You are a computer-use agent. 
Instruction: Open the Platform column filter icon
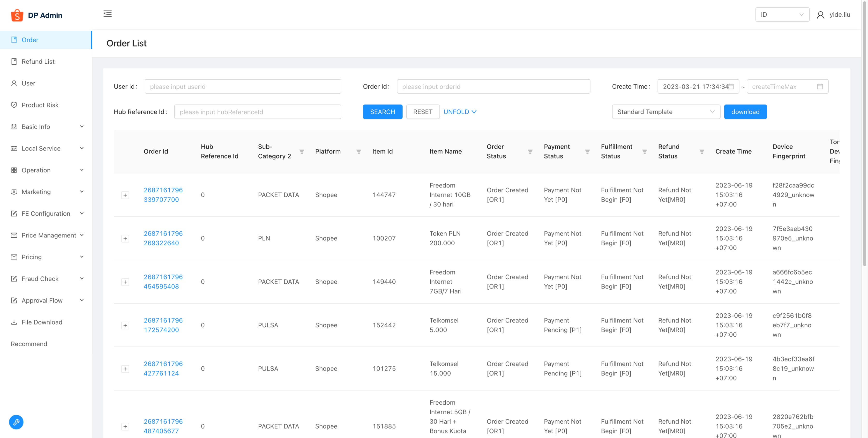359,152
